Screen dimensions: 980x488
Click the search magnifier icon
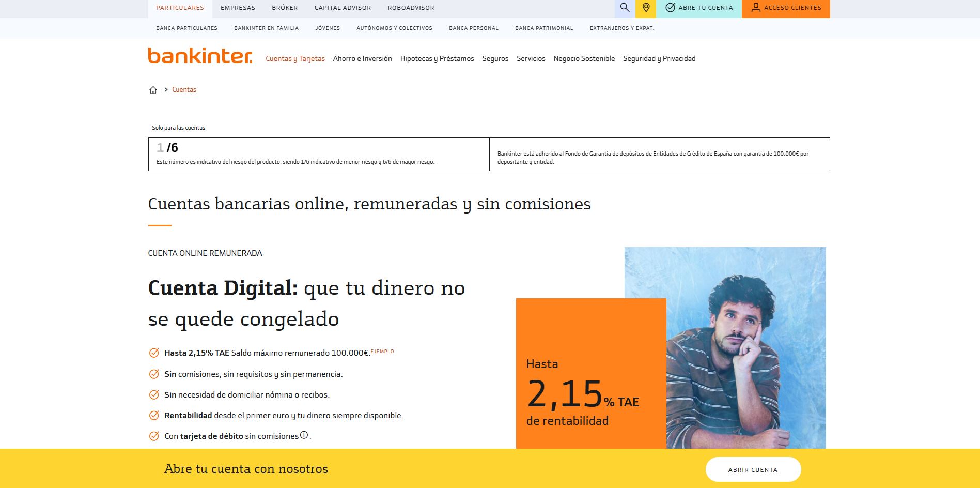625,8
